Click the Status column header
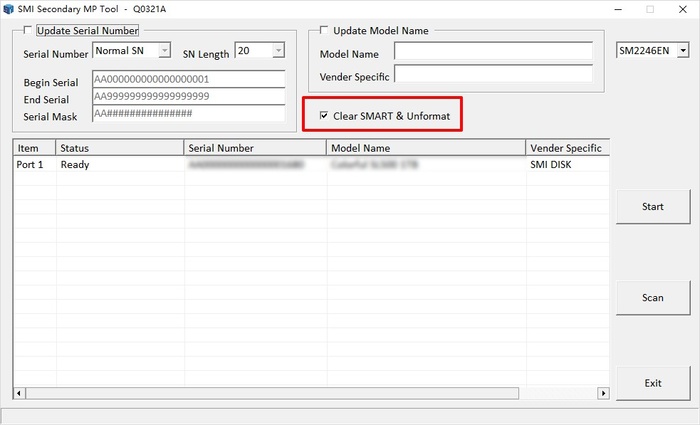The image size is (700, 425). click(120, 148)
